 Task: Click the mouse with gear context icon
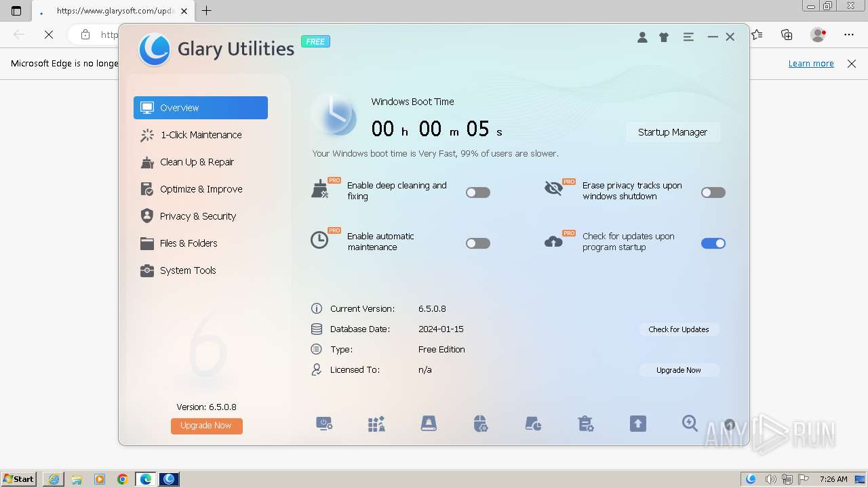click(481, 424)
